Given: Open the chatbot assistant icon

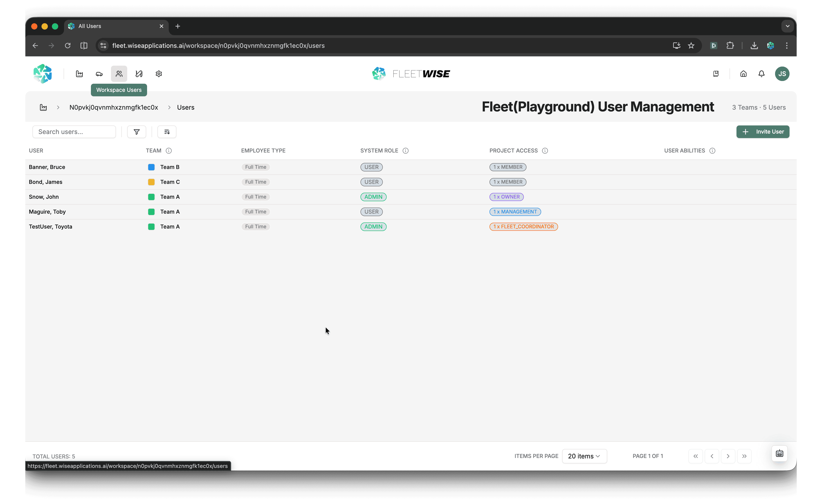Looking at the screenshot, I should pyautogui.click(x=780, y=454).
